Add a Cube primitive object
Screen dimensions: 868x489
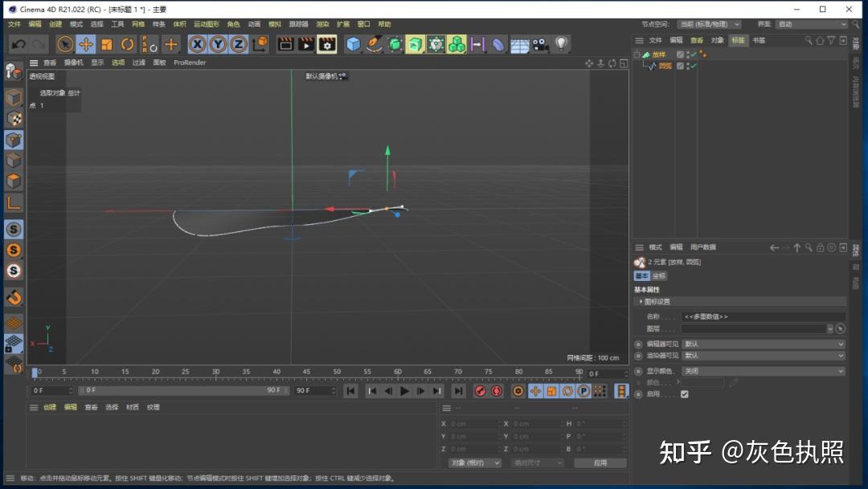353,44
